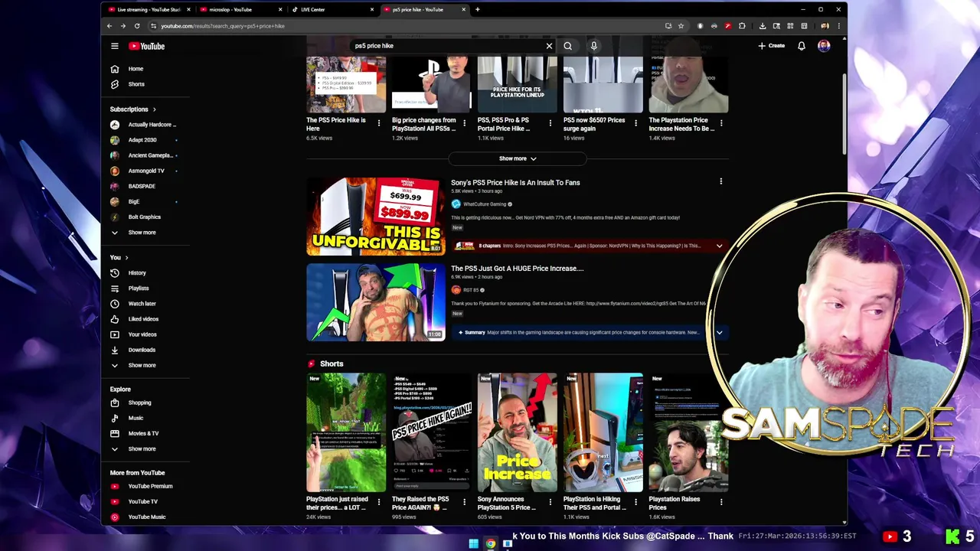
Task: Open the account avatar menu
Action: tap(824, 46)
